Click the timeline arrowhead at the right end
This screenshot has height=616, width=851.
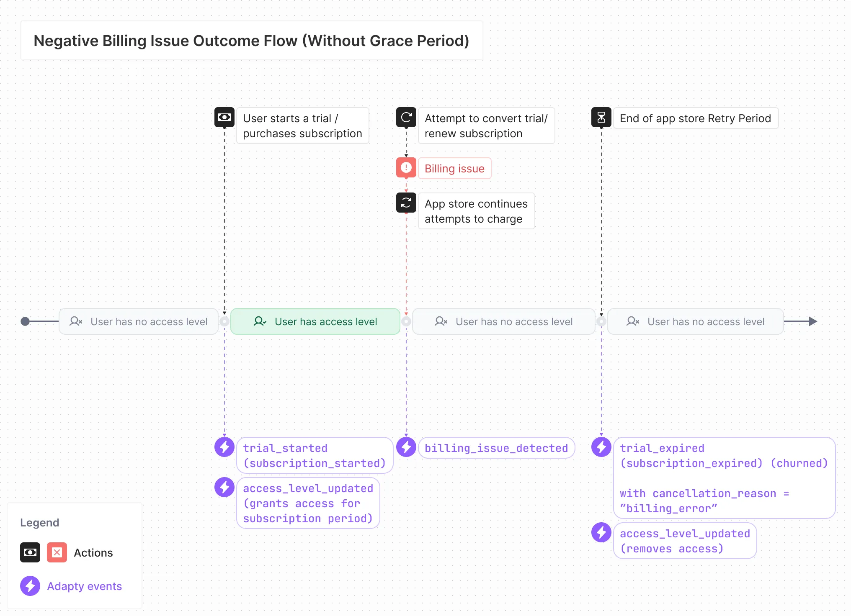click(812, 321)
